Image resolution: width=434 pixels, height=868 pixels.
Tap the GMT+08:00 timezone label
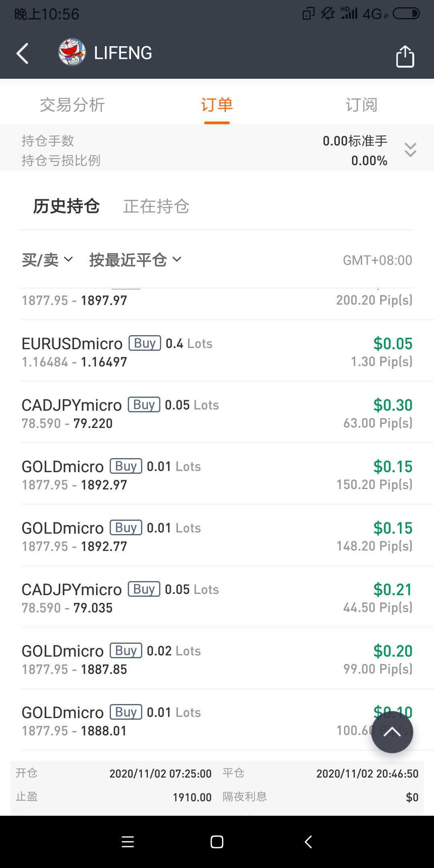377,260
